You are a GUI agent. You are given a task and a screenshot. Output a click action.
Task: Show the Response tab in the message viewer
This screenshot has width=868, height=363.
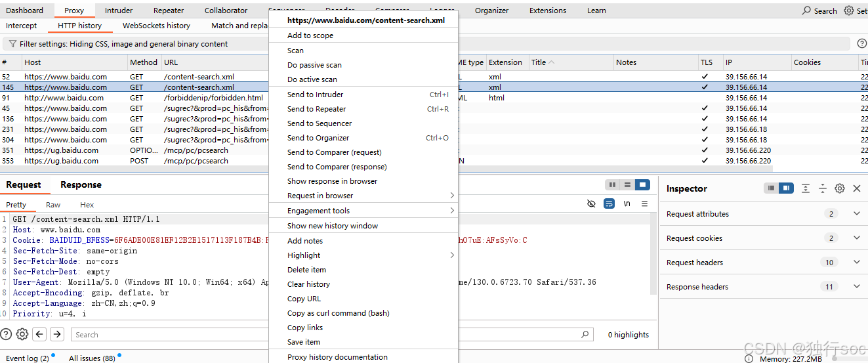(x=81, y=185)
